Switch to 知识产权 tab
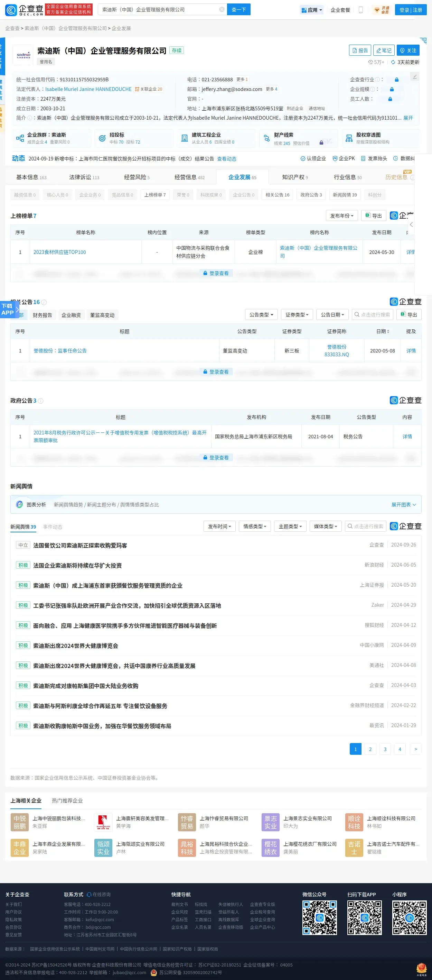The image size is (432, 980). pyautogui.click(x=295, y=177)
